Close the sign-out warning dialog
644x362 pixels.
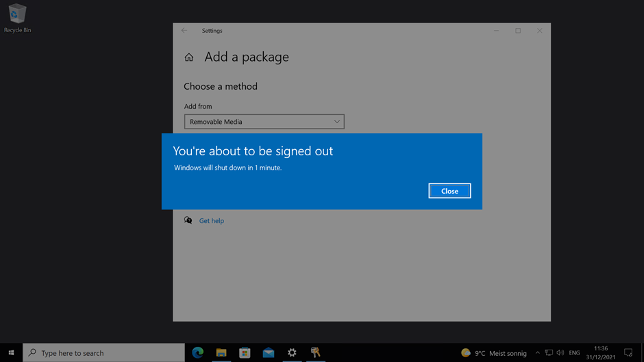tap(449, 191)
